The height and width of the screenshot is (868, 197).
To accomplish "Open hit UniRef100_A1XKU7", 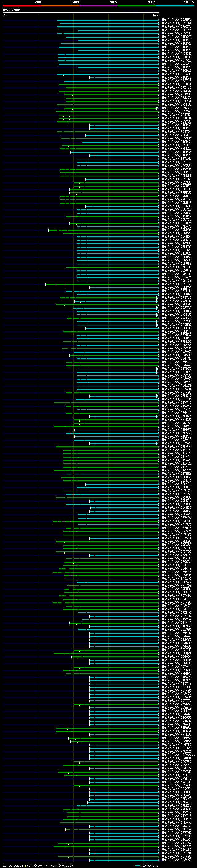I will coord(176,54).
